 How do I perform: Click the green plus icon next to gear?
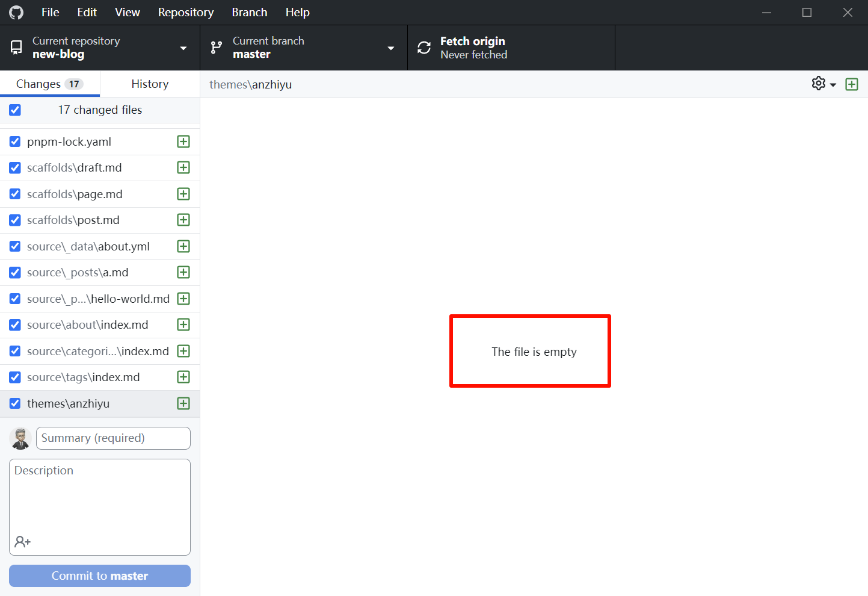coord(852,84)
